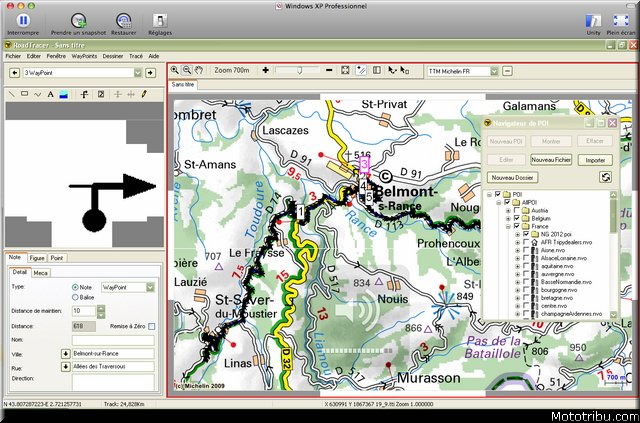Switch to the Figure tab
640x423 pixels.
pos(37,258)
